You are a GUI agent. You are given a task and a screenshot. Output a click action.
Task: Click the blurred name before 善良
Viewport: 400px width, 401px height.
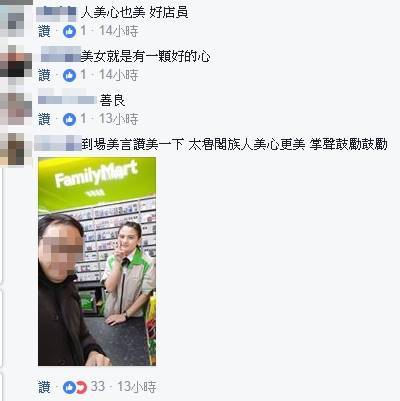pyautogui.click(x=67, y=99)
